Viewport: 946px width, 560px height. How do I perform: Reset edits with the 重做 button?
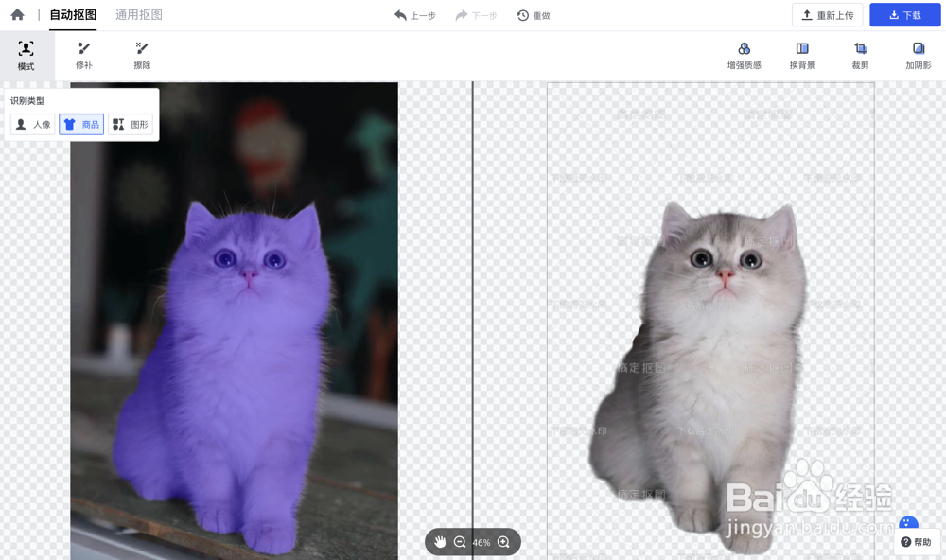[534, 16]
